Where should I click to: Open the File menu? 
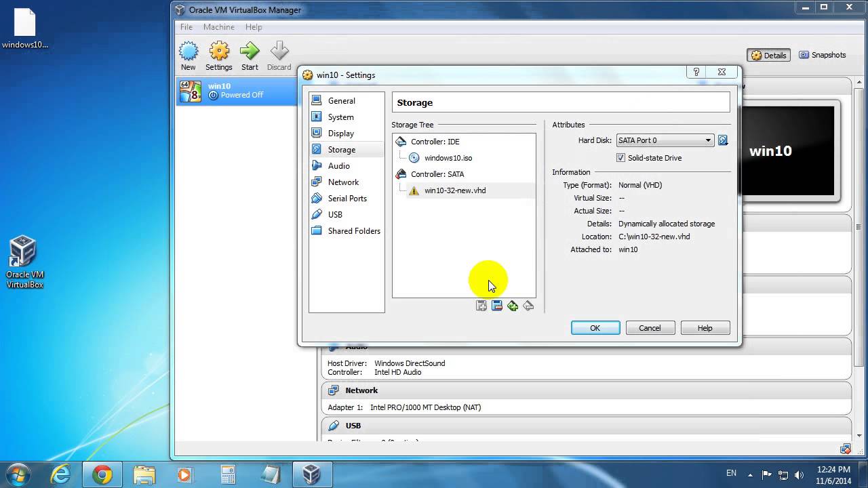[186, 27]
